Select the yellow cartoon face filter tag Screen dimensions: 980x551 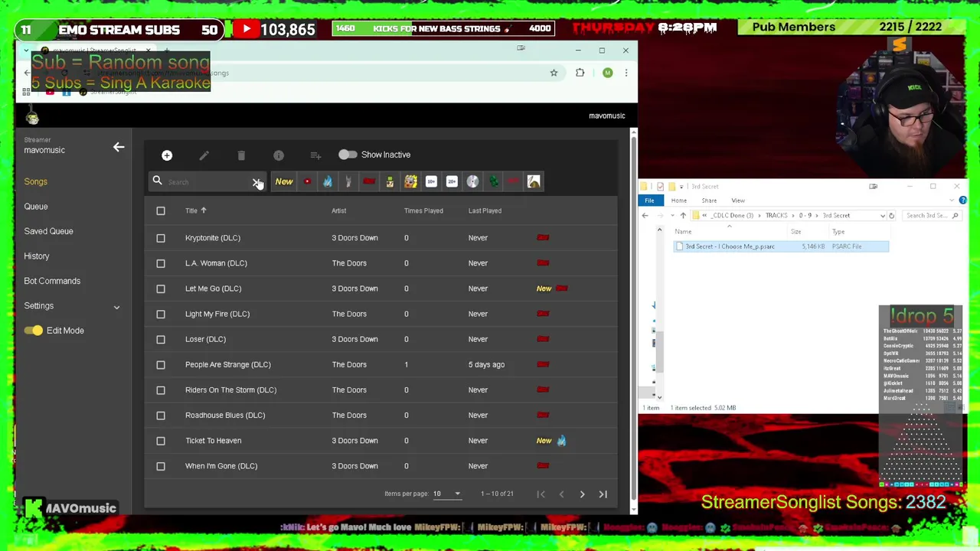[410, 181]
